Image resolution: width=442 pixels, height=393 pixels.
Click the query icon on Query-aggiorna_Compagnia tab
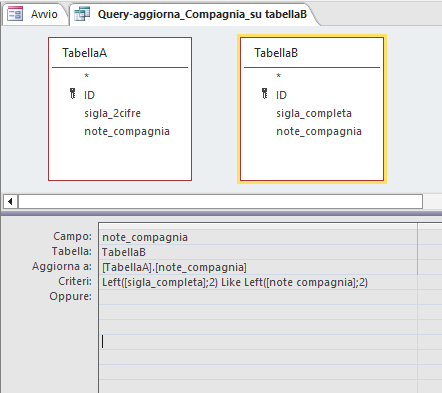82,14
